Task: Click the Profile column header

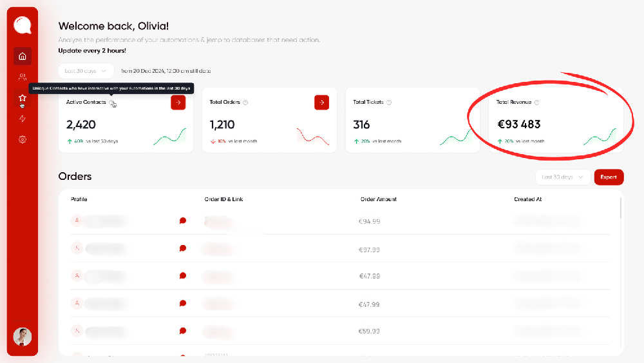Action: point(79,199)
